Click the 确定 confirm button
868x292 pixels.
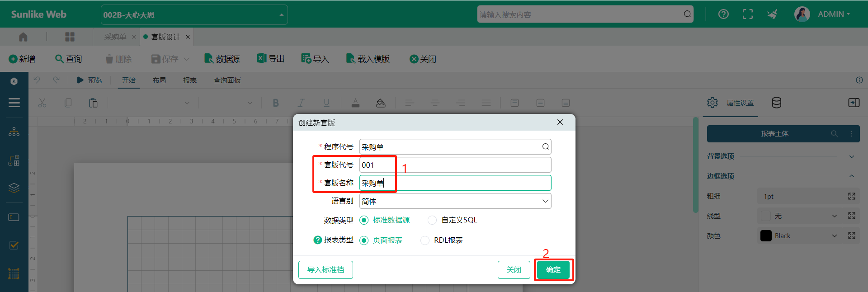pyautogui.click(x=553, y=270)
